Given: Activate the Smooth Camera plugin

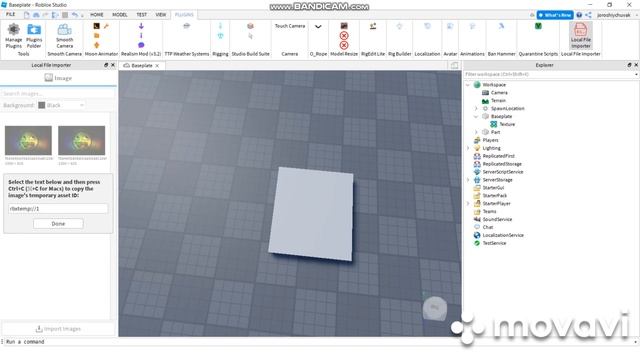Looking at the screenshot, I should click(x=64, y=36).
